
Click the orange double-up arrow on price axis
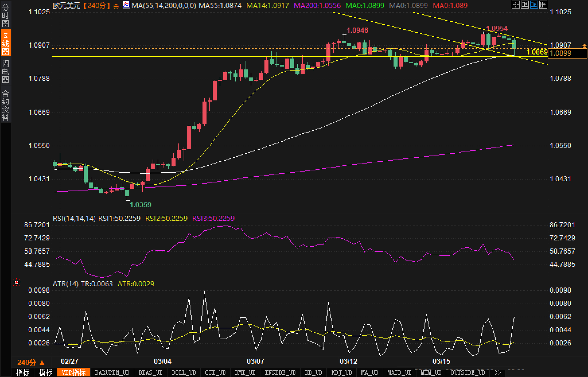pyautogui.click(x=584, y=45)
